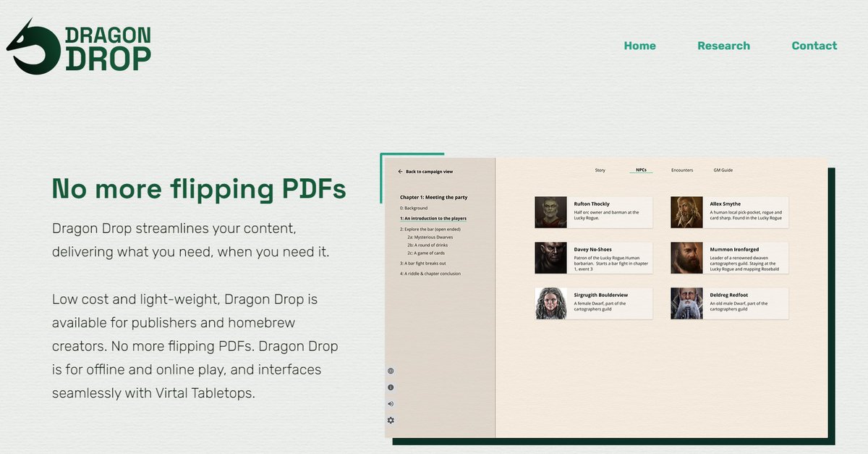Select the Davey No-Shoes name

(x=592, y=250)
